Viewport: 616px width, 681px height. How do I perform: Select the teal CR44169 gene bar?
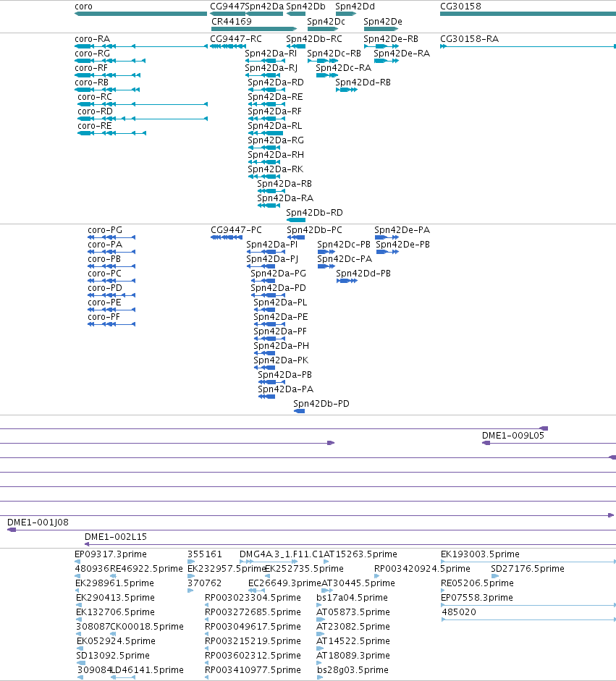[x=254, y=29]
